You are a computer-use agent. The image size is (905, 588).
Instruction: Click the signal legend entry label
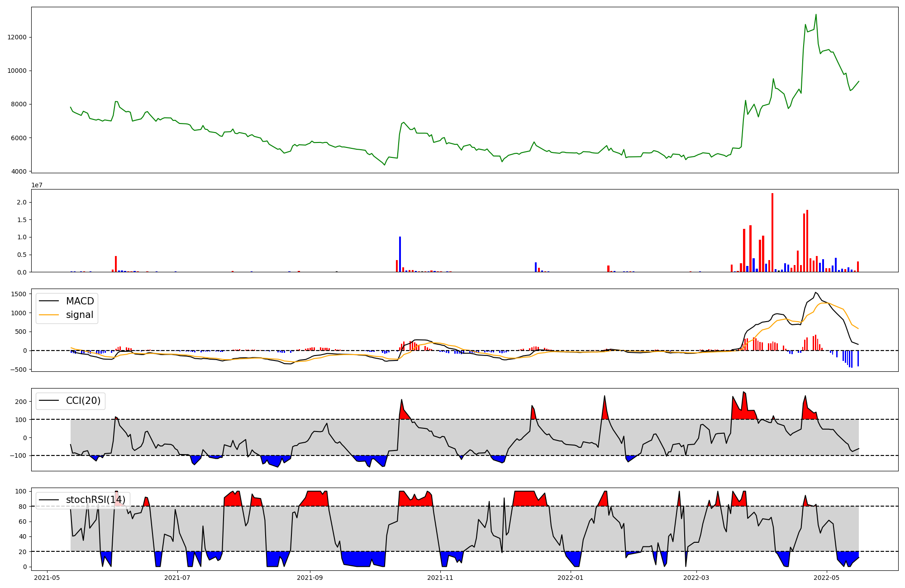80,315
